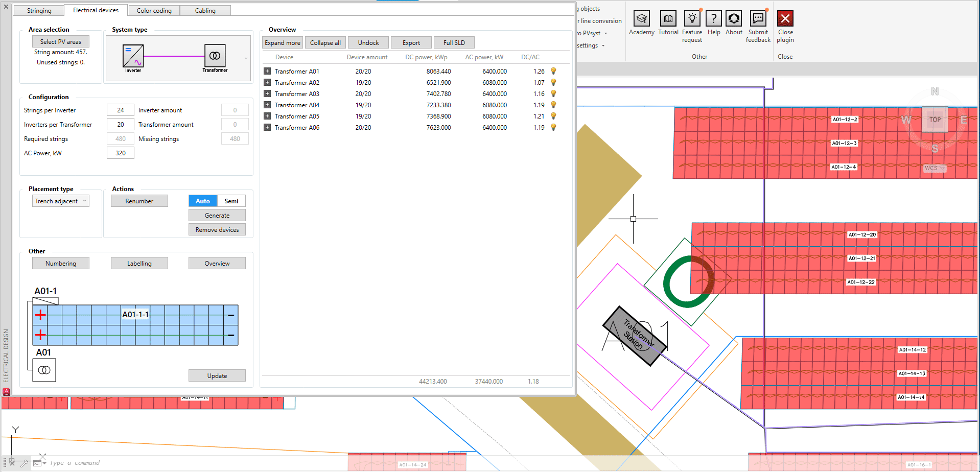Click the Numbering button
Viewport: 980px width, 472px height.
[61, 263]
